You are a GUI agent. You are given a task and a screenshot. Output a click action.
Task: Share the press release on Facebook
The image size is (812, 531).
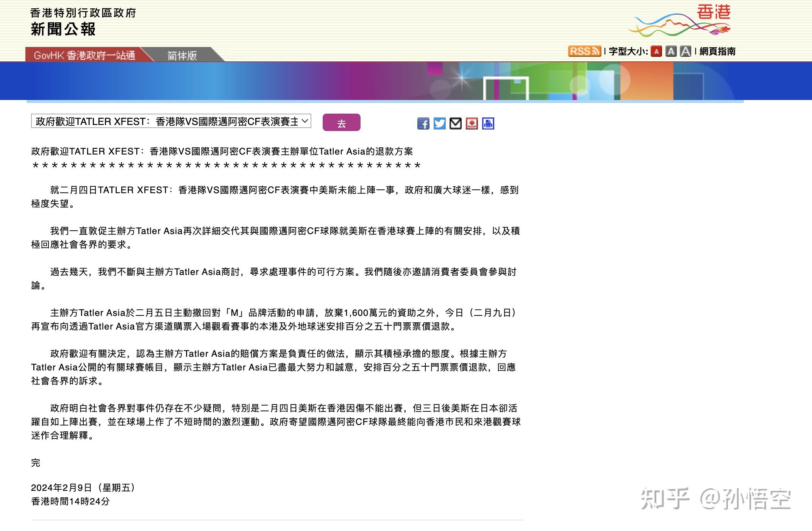tap(423, 123)
